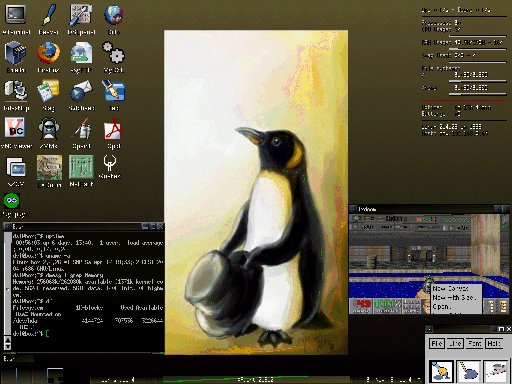Select the third spray tool icon
The height and width of the screenshot is (384, 512).
[x=497, y=371]
